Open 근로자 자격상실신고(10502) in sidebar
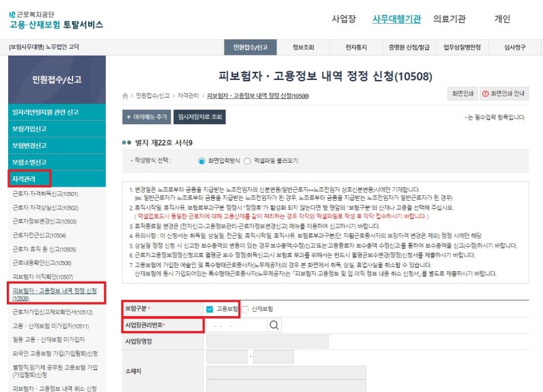 tap(45, 208)
